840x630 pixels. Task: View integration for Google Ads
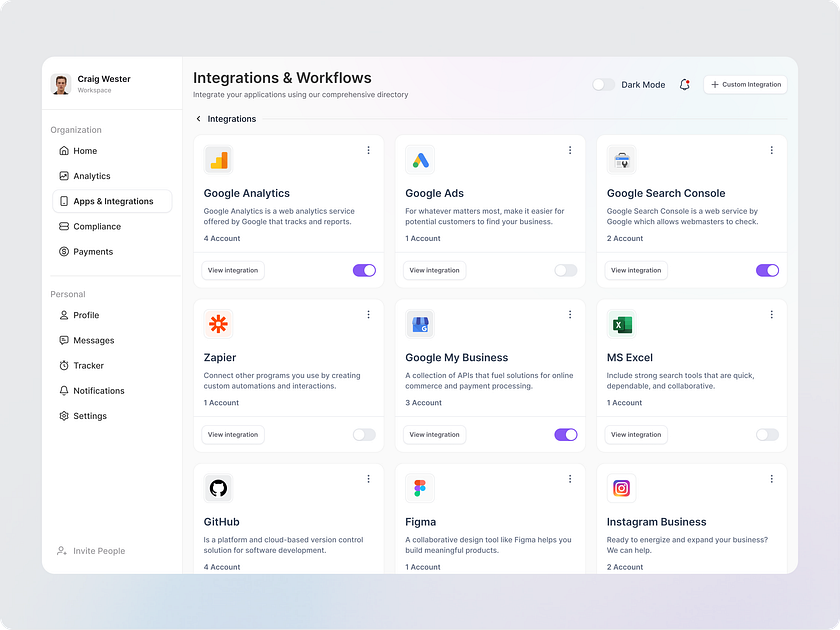point(434,270)
